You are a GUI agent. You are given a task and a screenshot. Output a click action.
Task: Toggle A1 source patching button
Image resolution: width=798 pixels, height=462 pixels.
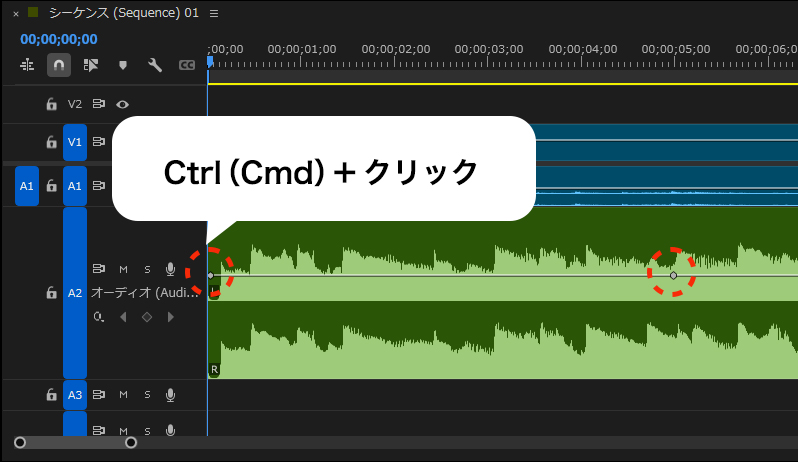(27, 186)
